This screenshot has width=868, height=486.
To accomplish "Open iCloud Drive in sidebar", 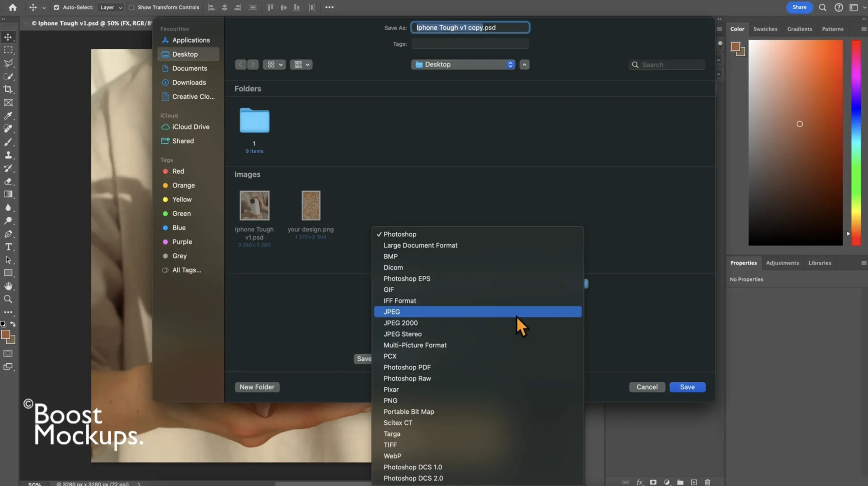I will click(x=189, y=127).
